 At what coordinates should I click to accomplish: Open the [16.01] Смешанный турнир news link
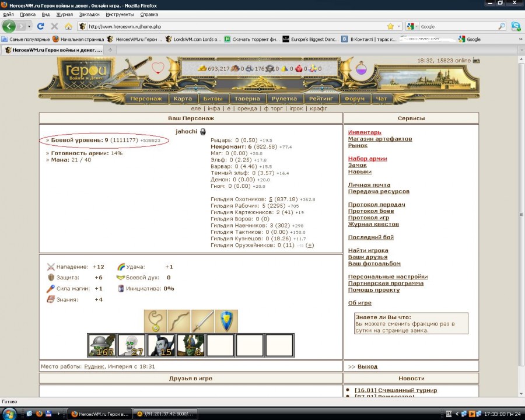click(x=395, y=390)
